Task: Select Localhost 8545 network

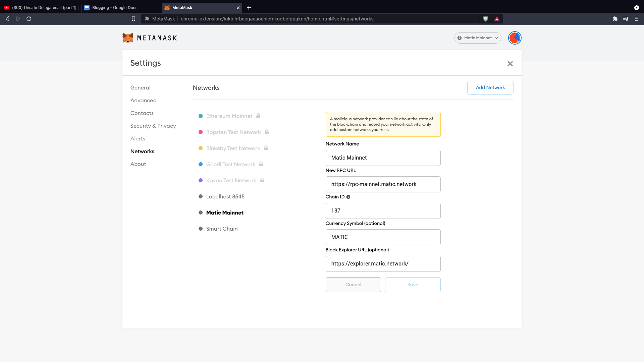Action: 225,196
